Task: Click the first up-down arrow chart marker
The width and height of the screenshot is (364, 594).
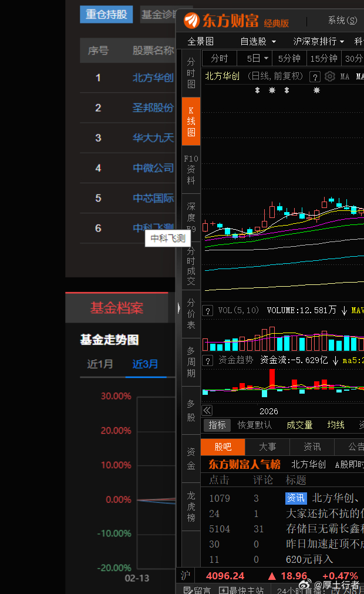Action: pyautogui.click(x=257, y=90)
